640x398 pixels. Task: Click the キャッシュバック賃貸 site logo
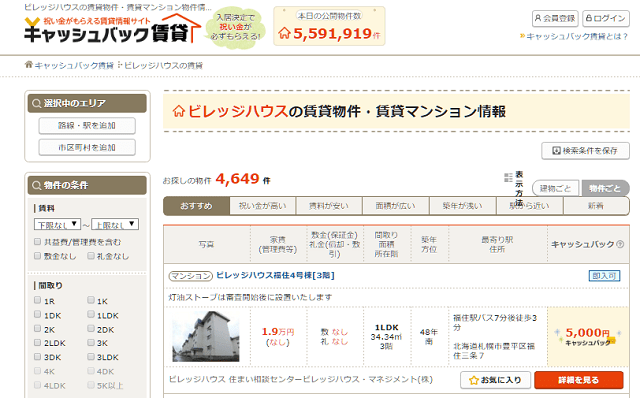point(113,29)
